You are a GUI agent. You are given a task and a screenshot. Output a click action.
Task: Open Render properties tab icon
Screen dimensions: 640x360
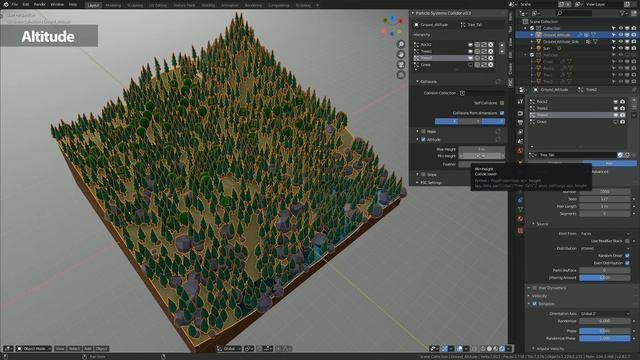(x=520, y=113)
